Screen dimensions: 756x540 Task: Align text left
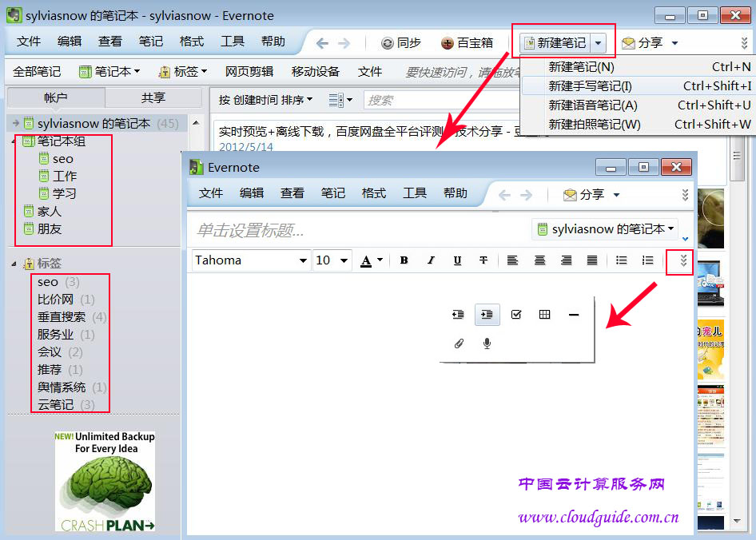pyautogui.click(x=512, y=260)
